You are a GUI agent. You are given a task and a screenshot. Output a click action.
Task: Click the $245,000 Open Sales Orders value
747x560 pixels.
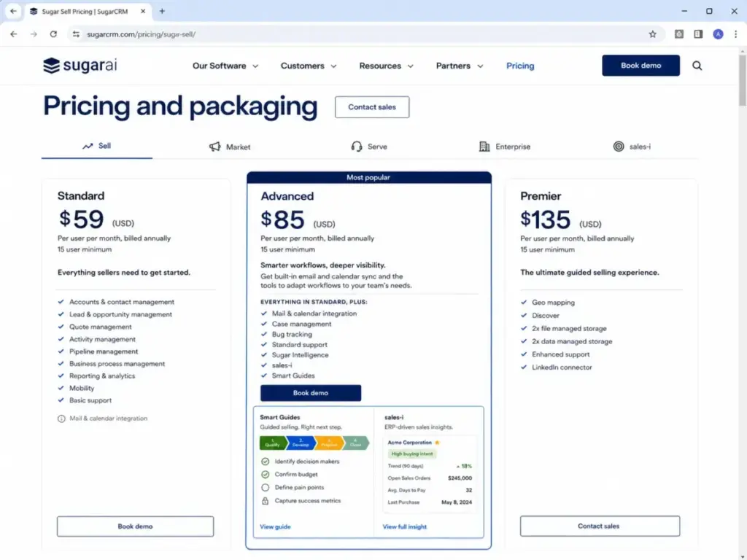pos(460,478)
